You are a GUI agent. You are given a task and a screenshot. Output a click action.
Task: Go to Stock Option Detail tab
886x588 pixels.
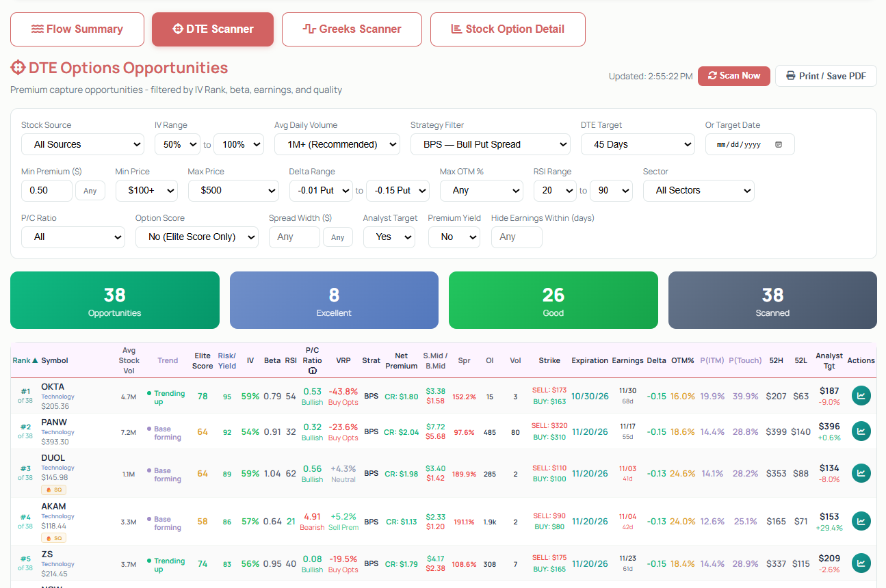coord(508,29)
